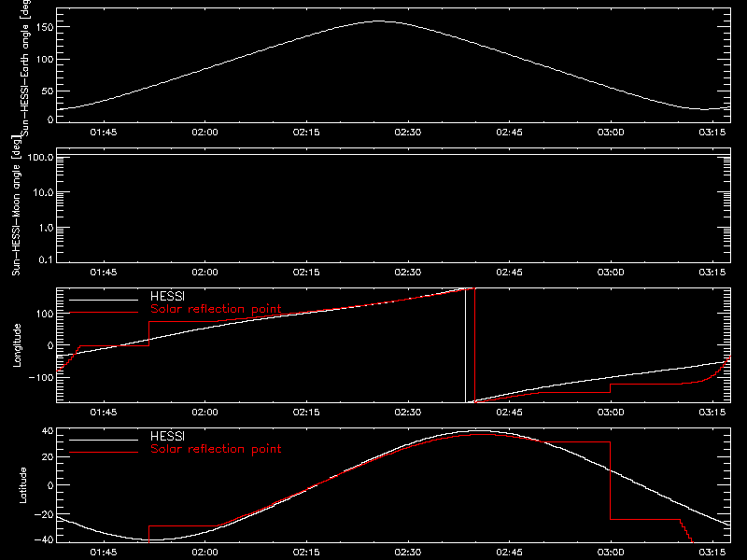Click the 'Latitude' y-axis label
The width and height of the screenshot is (747, 560).
click(x=22, y=485)
